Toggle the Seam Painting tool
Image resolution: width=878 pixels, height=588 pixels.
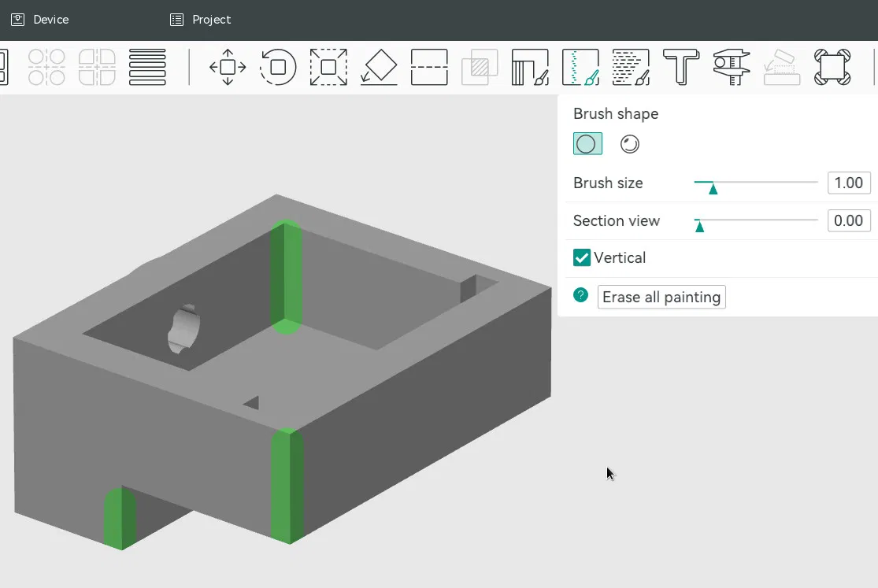[580, 67]
